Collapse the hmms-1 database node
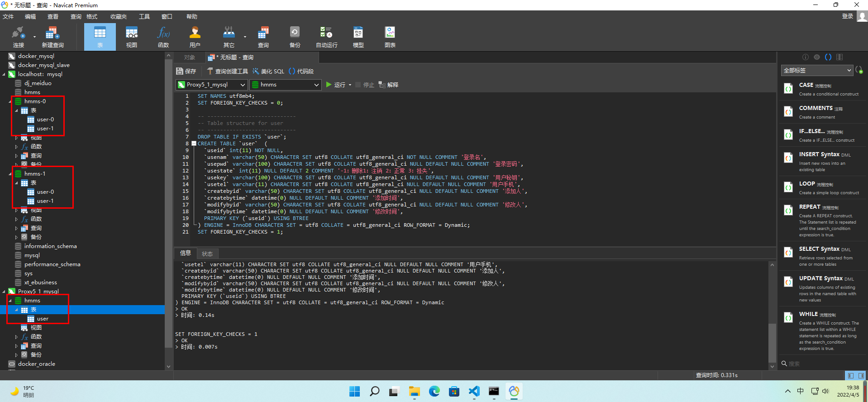 coord(10,174)
